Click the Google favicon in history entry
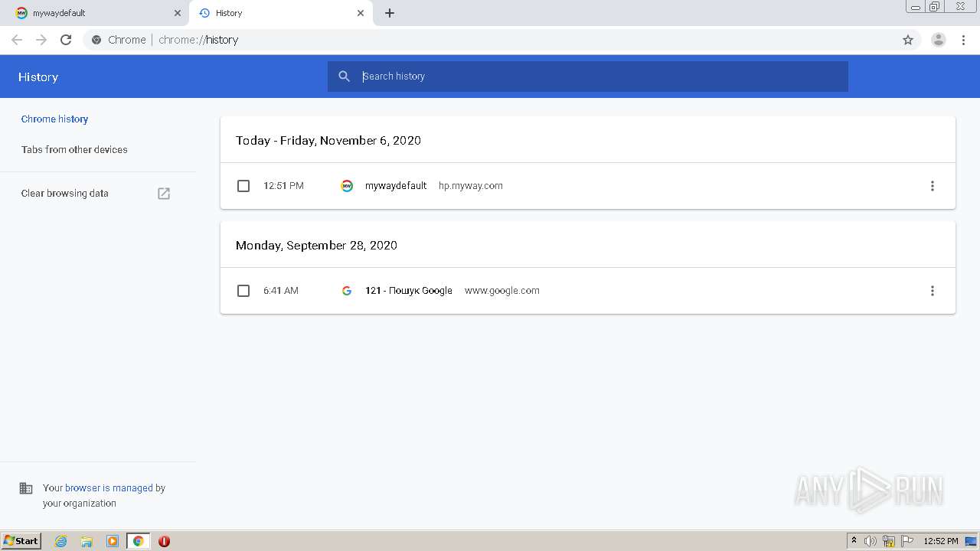The image size is (980, 551). click(x=347, y=291)
